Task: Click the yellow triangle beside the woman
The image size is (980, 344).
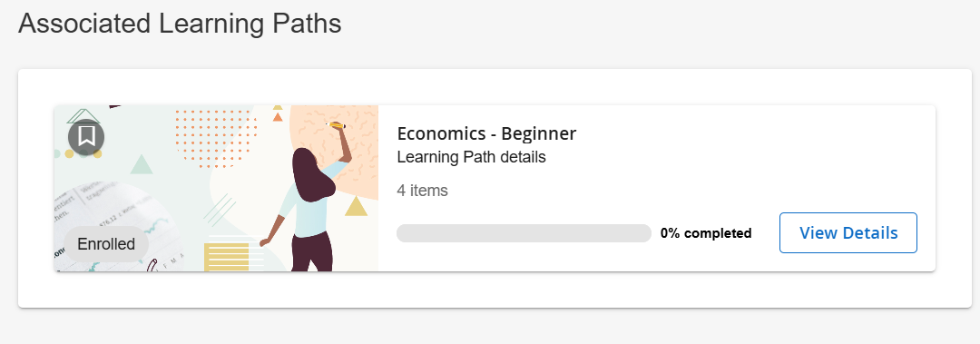Action: [357, 206]
